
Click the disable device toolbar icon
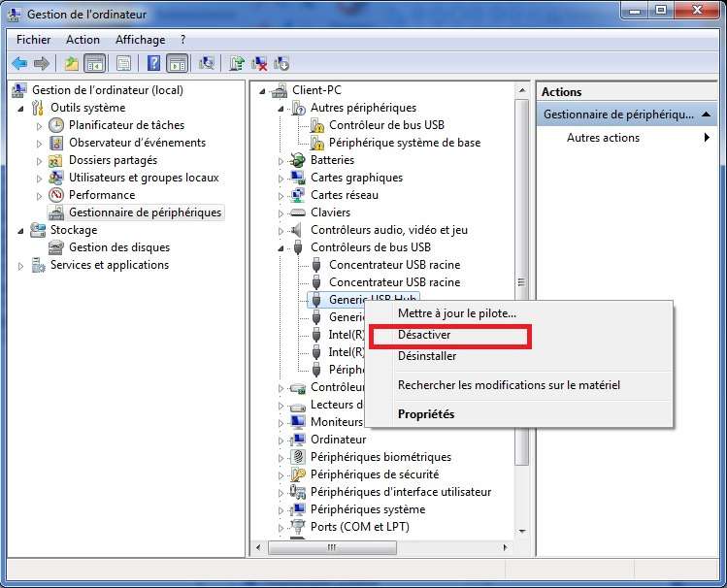pos(281,63)
